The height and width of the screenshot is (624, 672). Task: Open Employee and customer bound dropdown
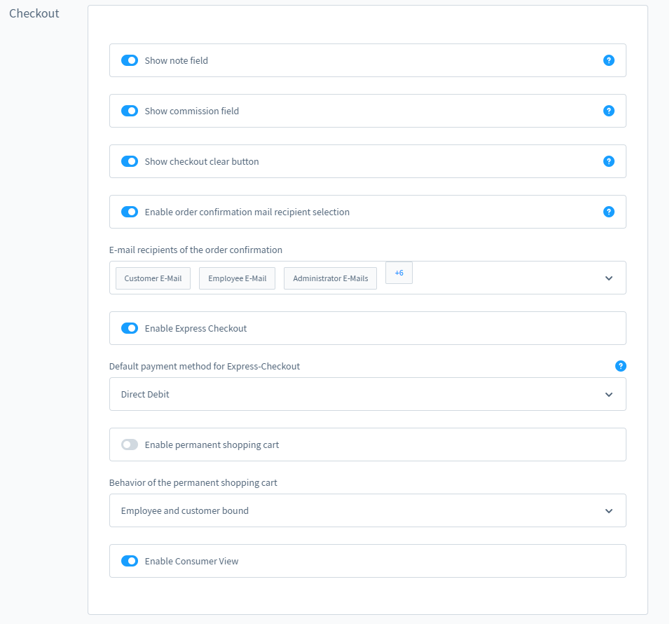coord(608,511)
